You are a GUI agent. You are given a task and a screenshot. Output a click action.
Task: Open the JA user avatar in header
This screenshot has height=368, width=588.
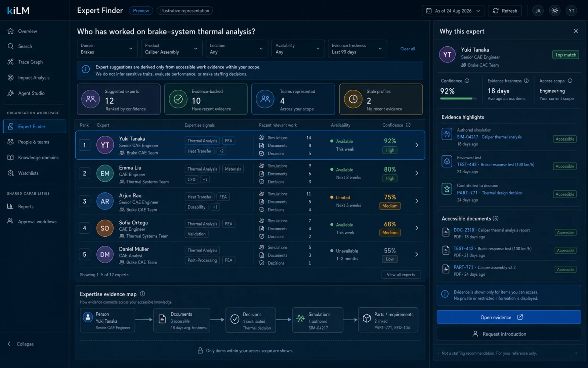pos(538,11)
